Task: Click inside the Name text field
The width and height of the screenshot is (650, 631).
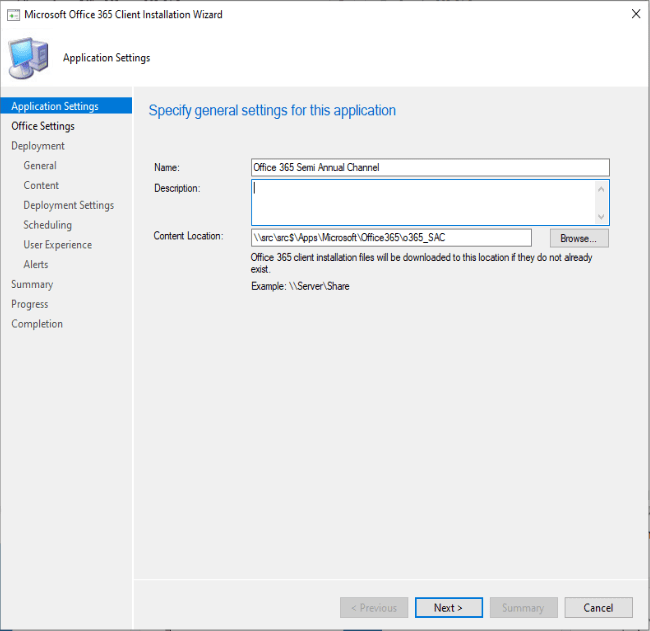Action: coord(429,168)
